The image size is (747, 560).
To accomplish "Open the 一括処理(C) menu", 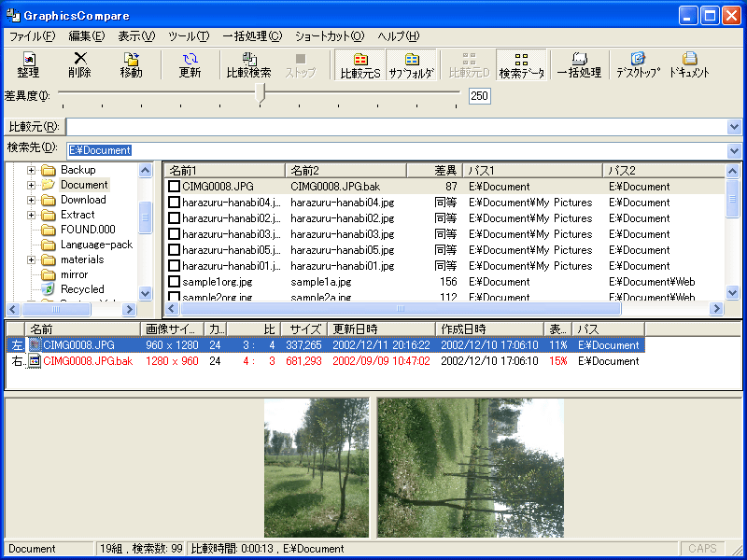I will (252, 36).
